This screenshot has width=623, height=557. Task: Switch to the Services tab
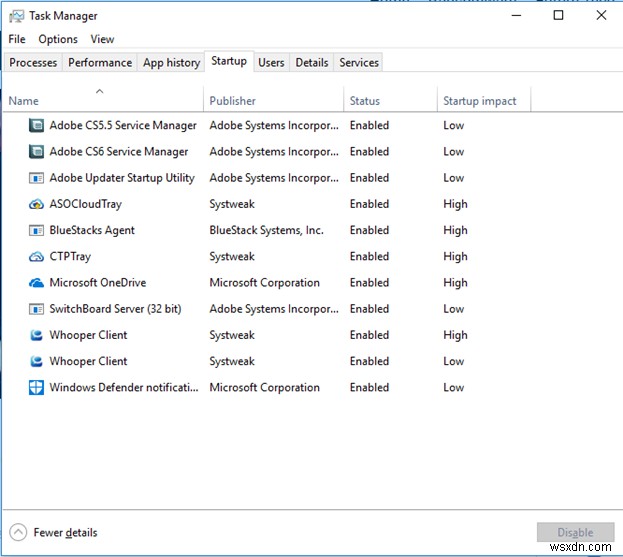pos(359,62)
